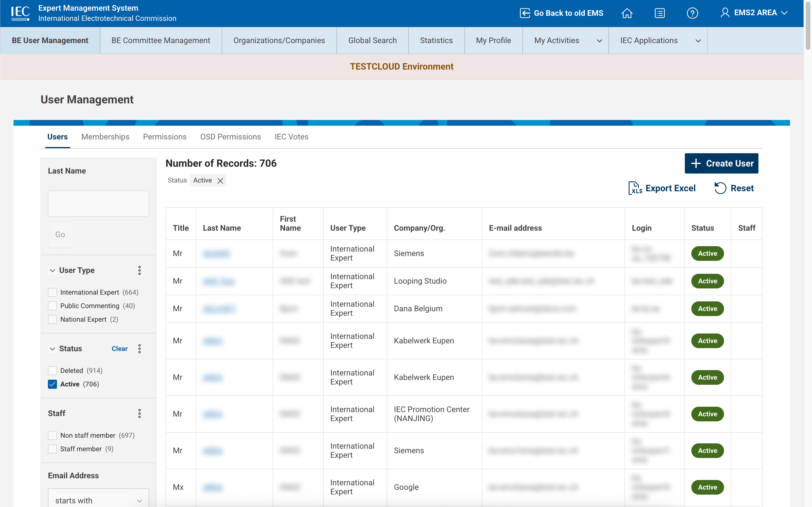
Task: Click the Export Excel XLS icon
Action: click(x=635, y=188)
